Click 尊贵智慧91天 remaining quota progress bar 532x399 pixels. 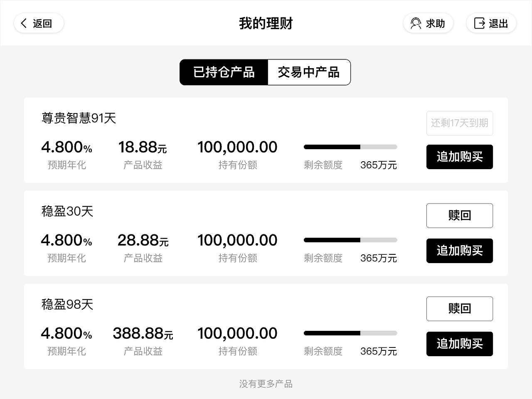(x=350, y=147)
